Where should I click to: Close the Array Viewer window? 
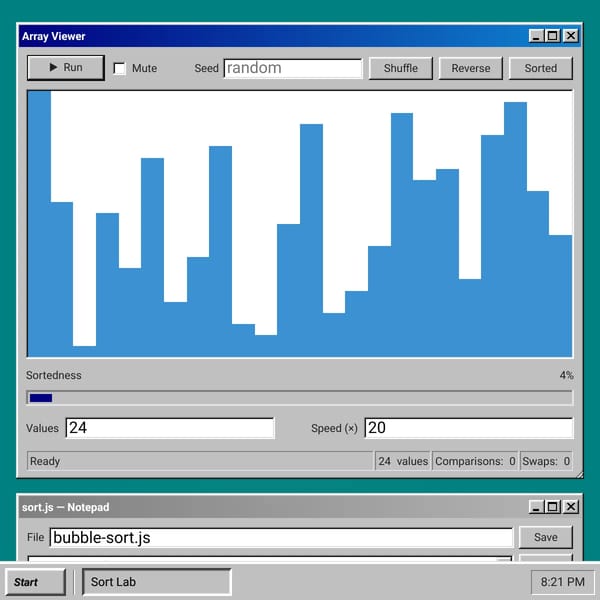pyautogui.click(x=571, y=36)
